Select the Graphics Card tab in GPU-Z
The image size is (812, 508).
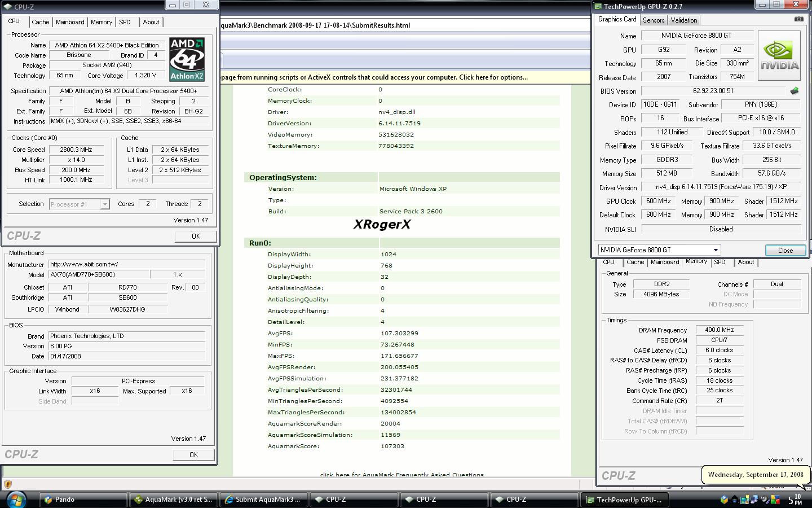pyautogui.click(x=617, y=19)
